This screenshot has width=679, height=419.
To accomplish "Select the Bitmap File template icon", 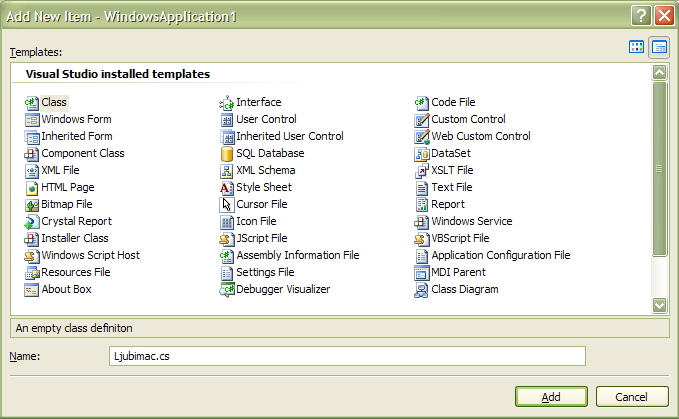I will (31, 205).
